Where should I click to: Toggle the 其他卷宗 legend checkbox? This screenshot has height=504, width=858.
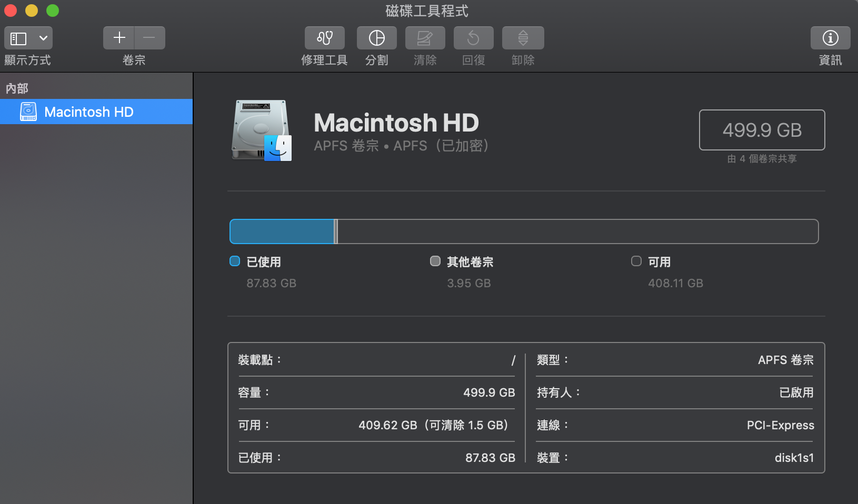click(435, 261)
